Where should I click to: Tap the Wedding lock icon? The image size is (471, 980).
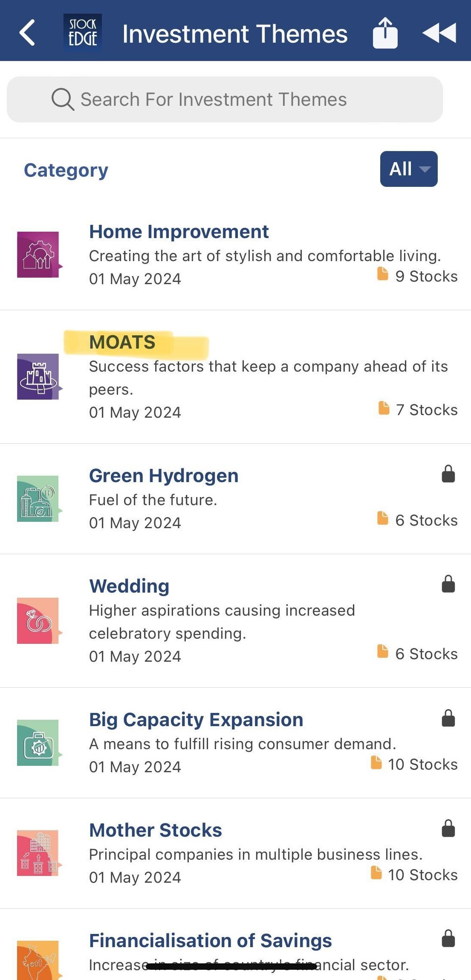(448, 584)
